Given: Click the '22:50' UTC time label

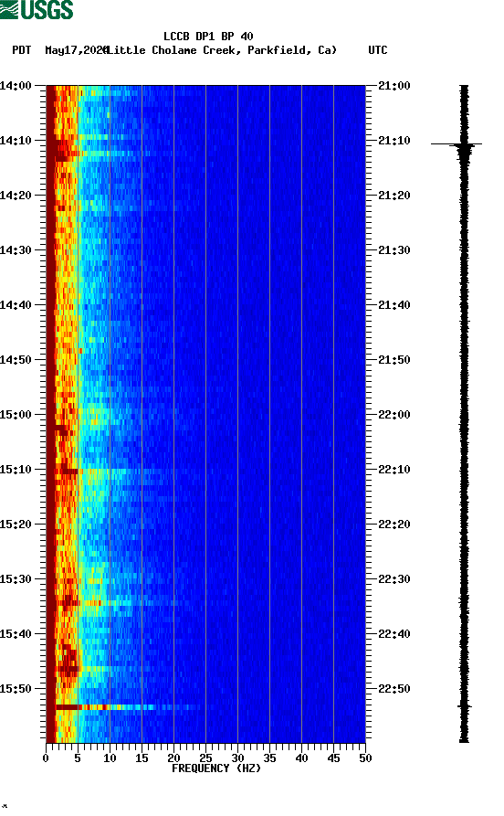Looking at the screenshot, I should [x=394, y=688].
